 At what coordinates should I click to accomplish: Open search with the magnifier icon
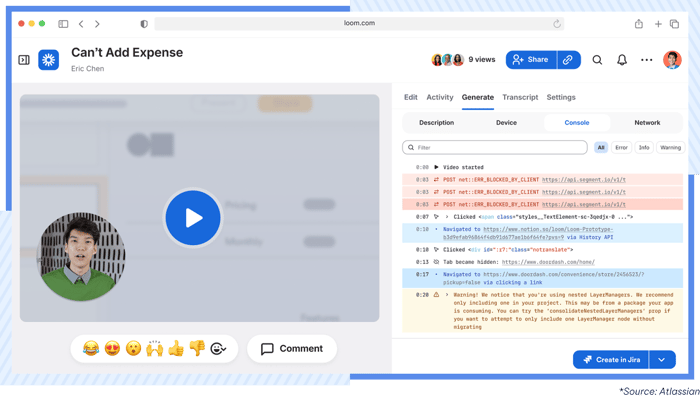click(x=597, y=60)
